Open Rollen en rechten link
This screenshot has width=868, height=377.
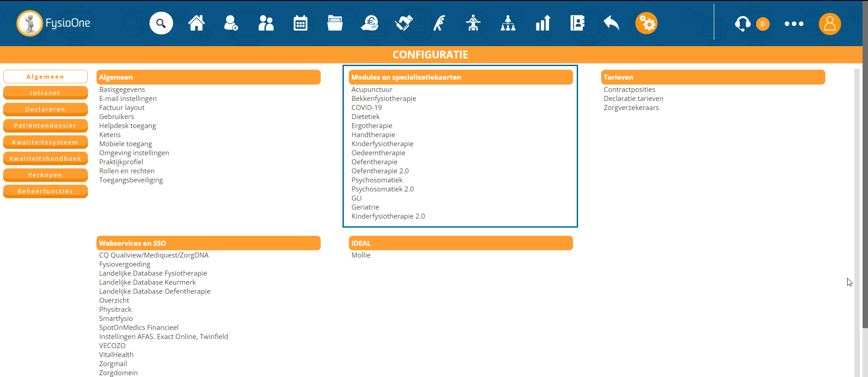(x=127, y=171)
